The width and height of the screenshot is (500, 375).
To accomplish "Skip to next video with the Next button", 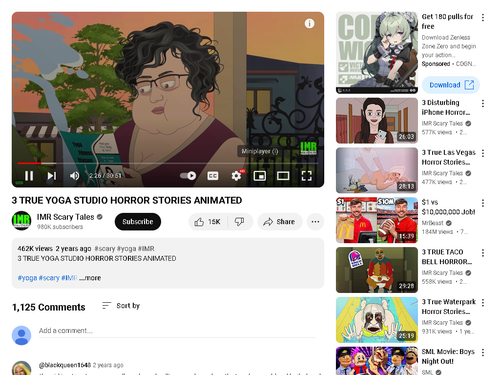I will point(51,176).
